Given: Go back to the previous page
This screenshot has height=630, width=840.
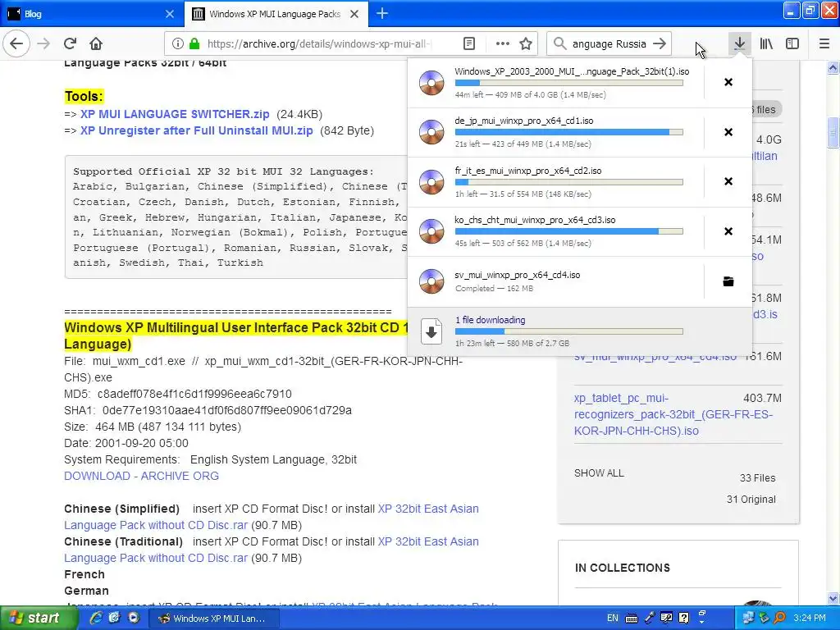Looking at the screenshot, I should pos(16,43).
